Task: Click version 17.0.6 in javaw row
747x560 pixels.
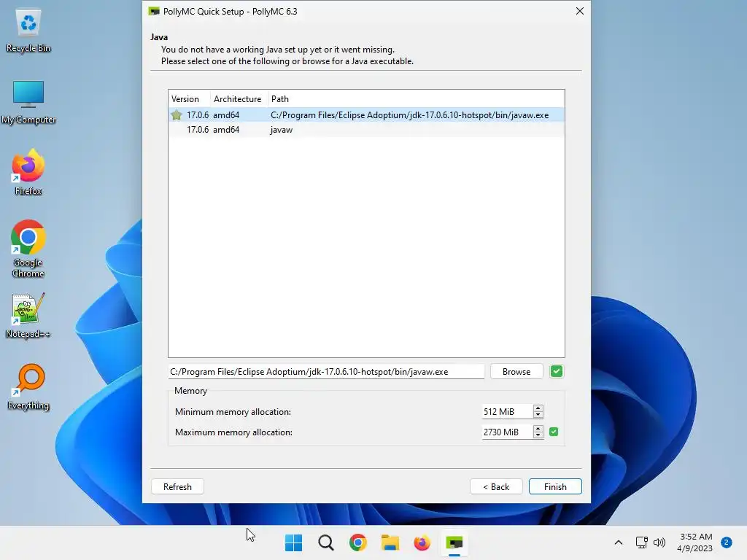Action: click(x=197, y=130)
